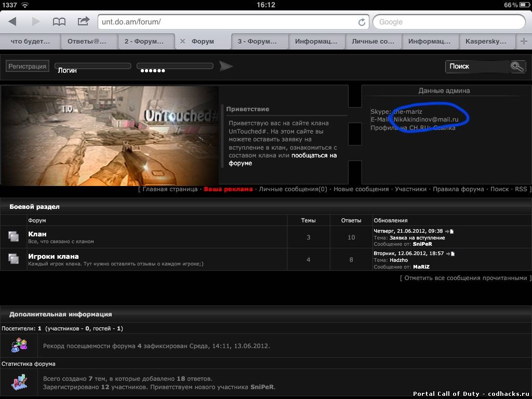
Task: Click new member SniPeR in forum statistics
Action: click(262, 387)
